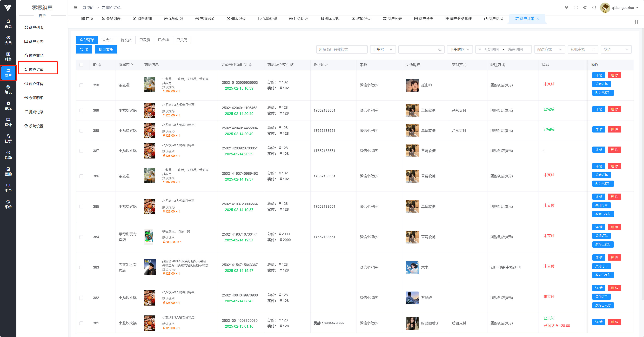Click the grid tabs menu icon
Viewport: 644px width, 337px height.
(636, 22)
